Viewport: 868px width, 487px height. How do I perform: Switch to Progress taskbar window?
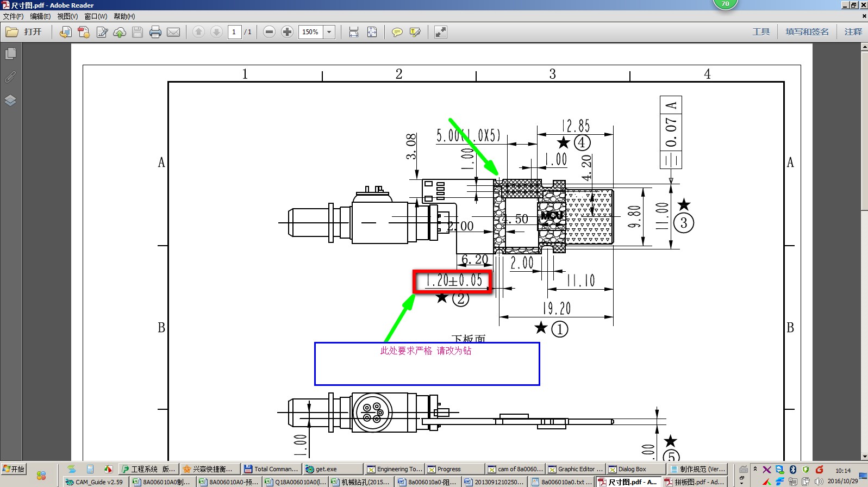[454, 469]
